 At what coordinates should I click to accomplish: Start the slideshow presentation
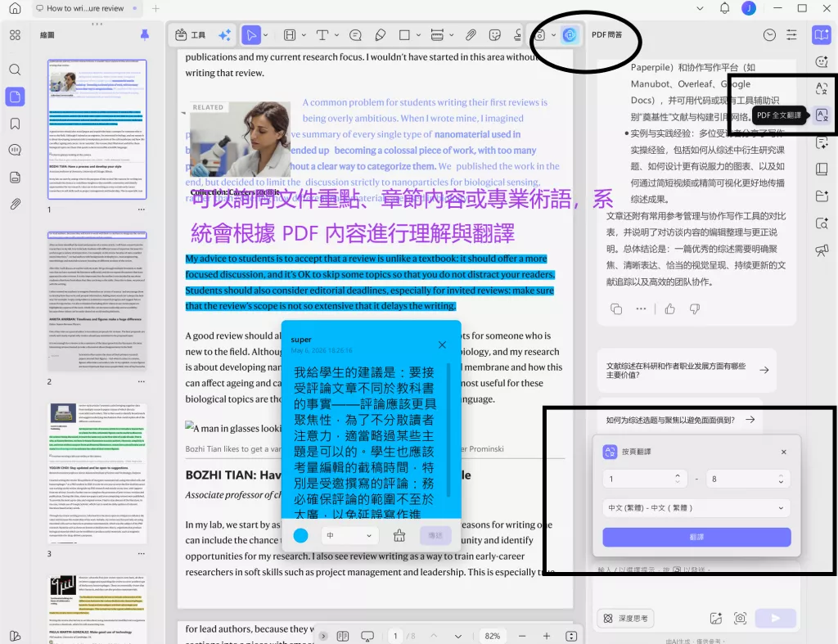coord(367,636)
